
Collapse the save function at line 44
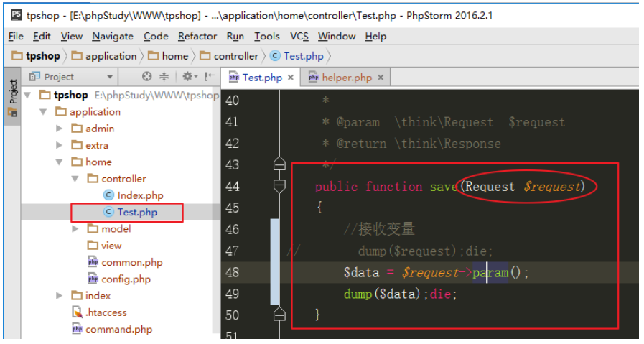point(279,186)
